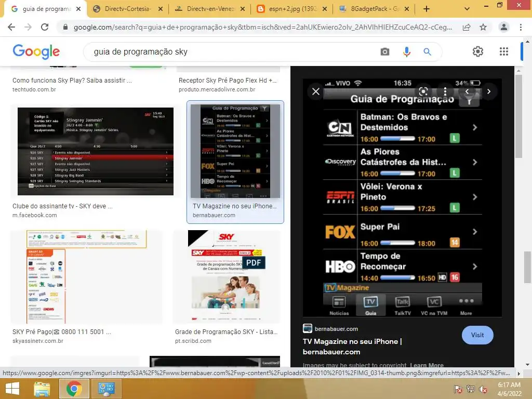Open pt.scribd.com source text

tap(193, 341)
